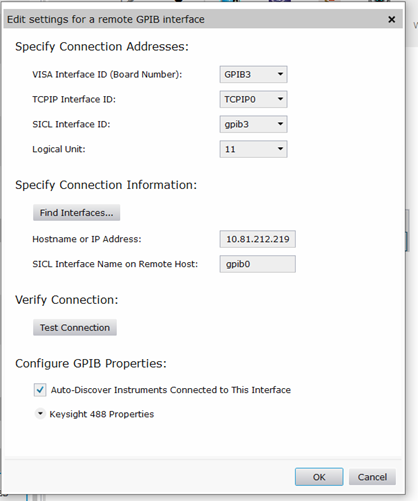Toggle Auto-Discover Instruments checkbox
The height and width of the screenshot is (501, 418).
pos(40,390)
